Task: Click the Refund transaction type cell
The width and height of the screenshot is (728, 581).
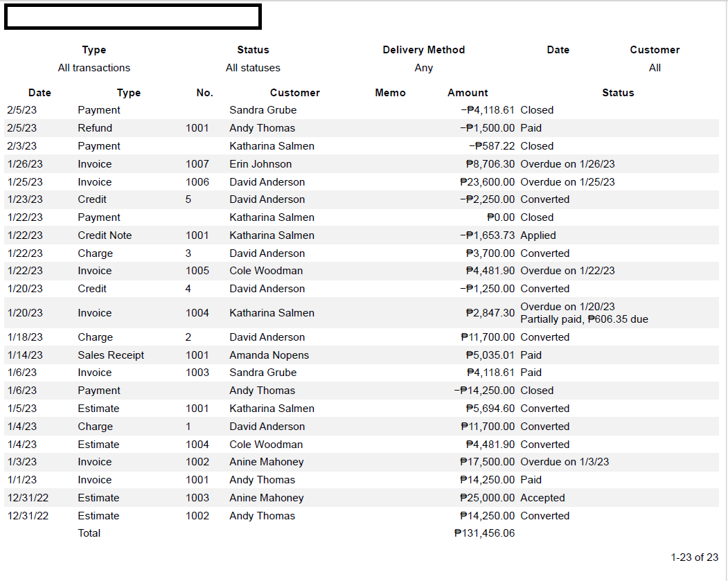Action: tap(95, 128)
